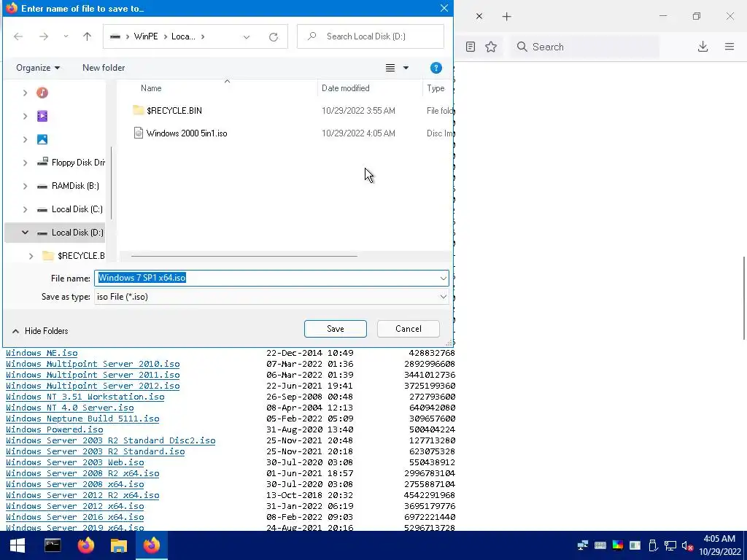This screenshot has height=560, width=747.
Task: Sort files by Name column
Action: point(151,88)
